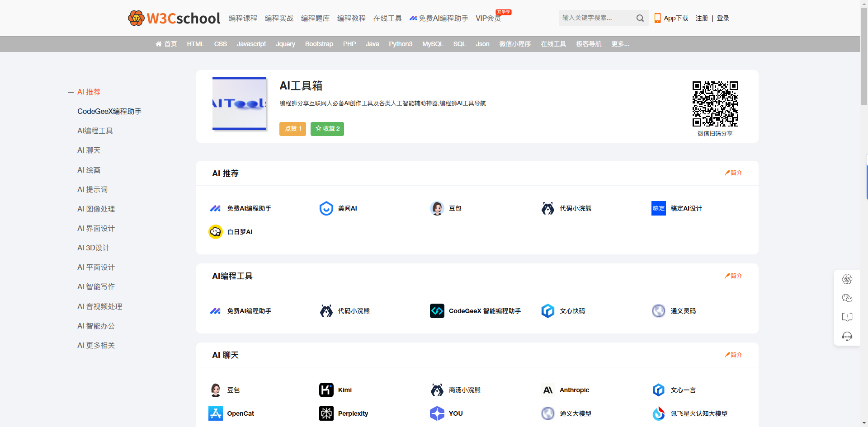Open the 编程课程 top menu
The image size is (868, 427).
243,18
